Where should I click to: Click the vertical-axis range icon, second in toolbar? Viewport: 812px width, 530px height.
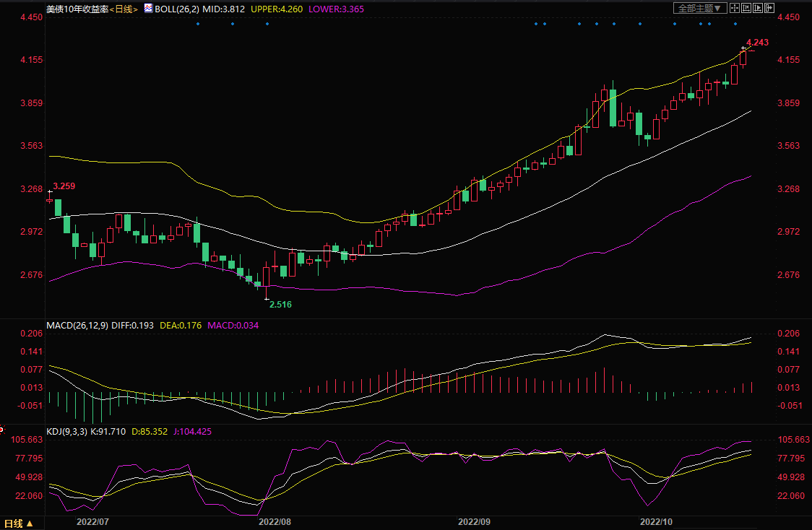(746, 8)
